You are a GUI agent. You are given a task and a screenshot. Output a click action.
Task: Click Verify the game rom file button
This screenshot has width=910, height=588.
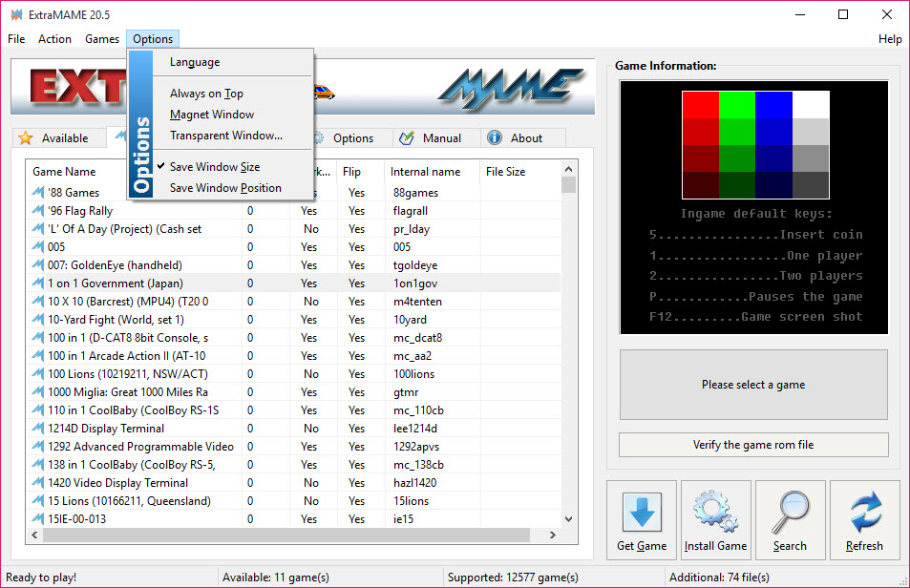753,445
